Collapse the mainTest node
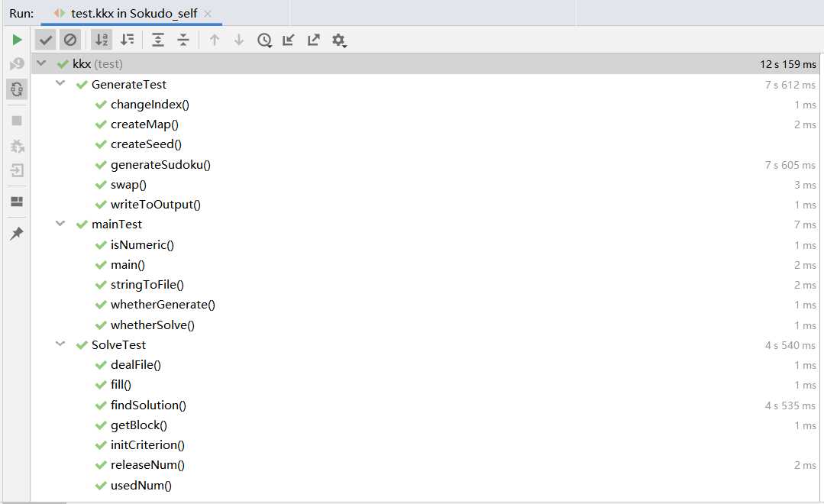 (x=60, y=224)
